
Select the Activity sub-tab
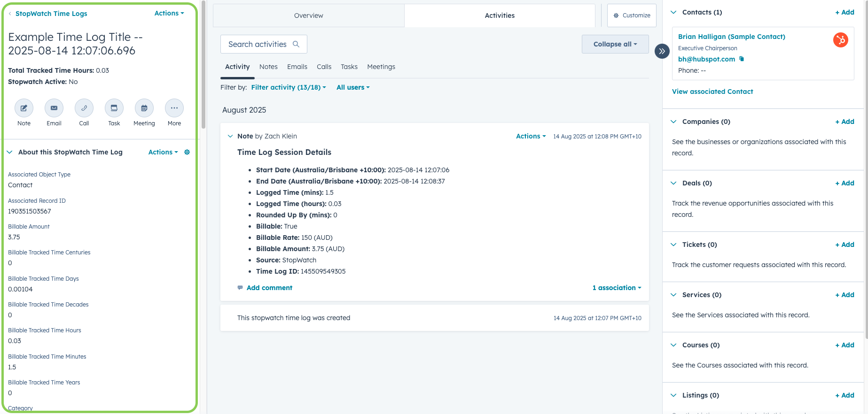[x=237, y=67]
